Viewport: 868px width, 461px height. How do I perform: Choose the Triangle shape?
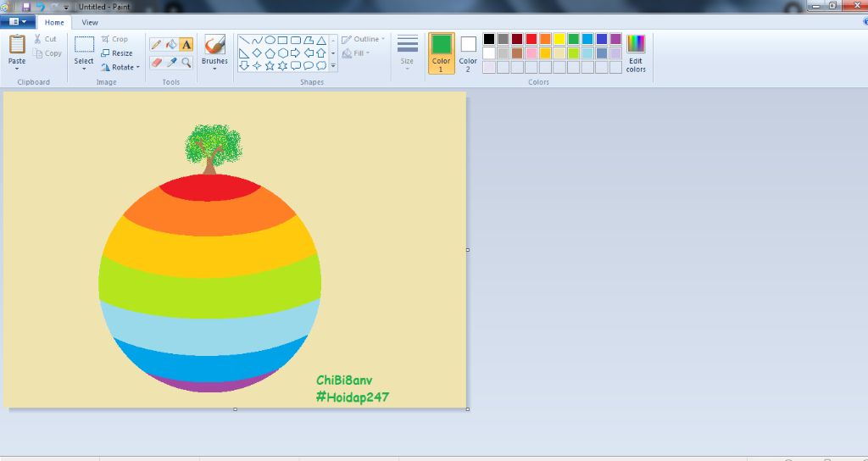pos(321,41)
